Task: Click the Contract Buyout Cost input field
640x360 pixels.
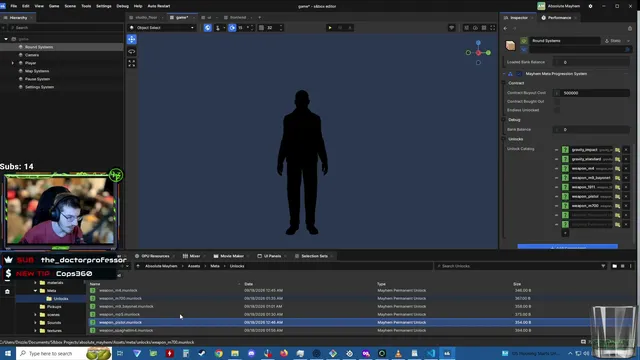Action: tap(591, 93)
